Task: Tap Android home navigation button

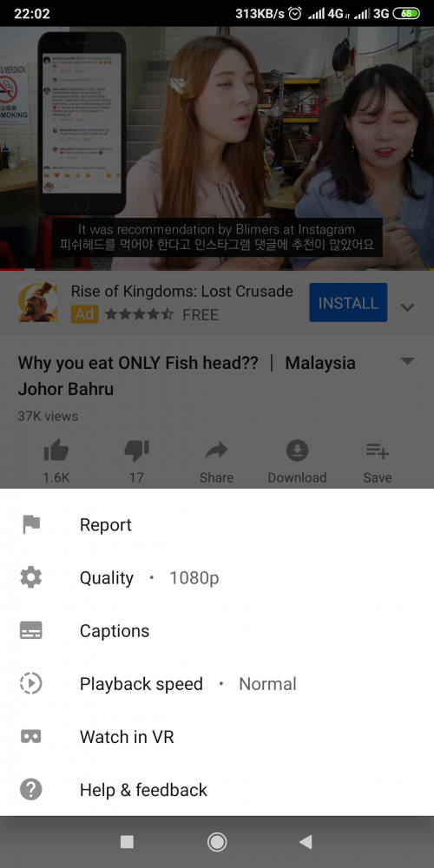Action: click(216, 842)
